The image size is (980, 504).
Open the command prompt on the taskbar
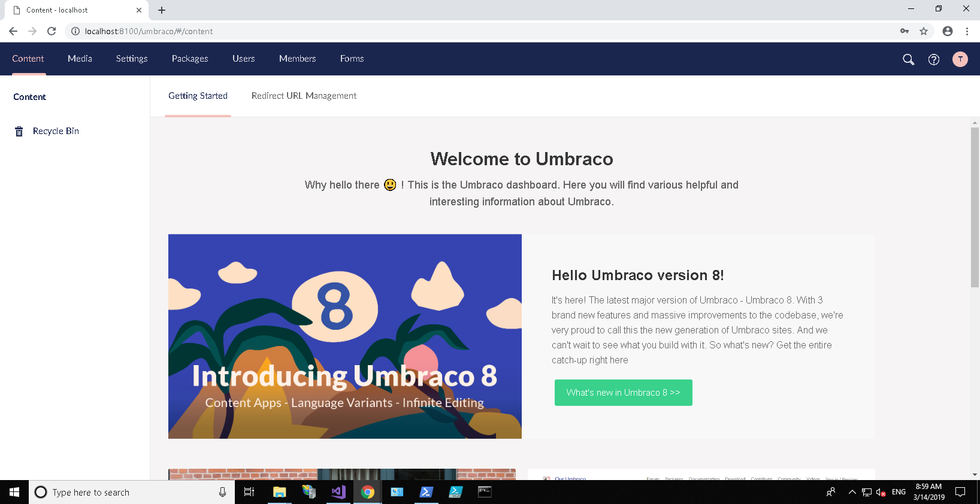(485, 492)
